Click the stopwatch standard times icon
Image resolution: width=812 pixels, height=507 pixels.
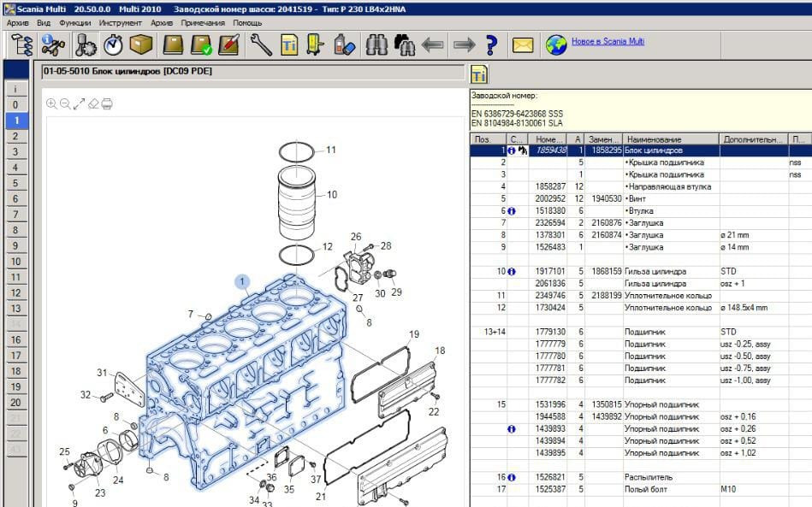point(113,44)
